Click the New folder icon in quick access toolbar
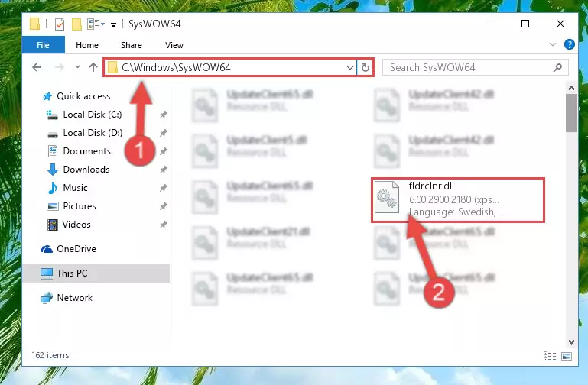The width and height of the screenshot is (588, 385). (x=76, y=24)
